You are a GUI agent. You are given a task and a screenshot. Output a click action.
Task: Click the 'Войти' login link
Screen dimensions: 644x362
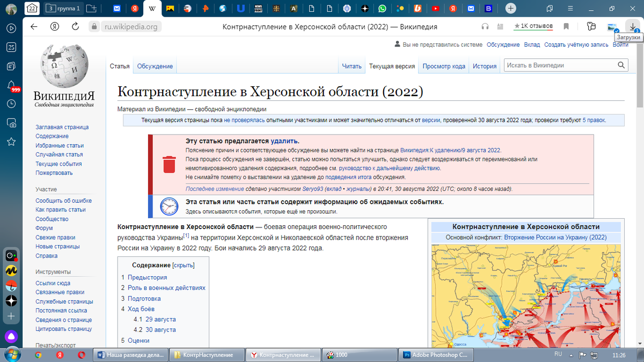coord(620,45)
